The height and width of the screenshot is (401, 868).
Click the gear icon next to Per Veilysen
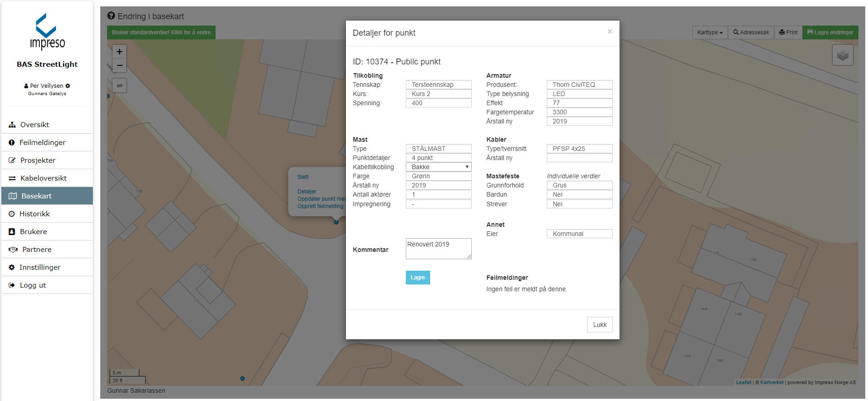(x=68, y=86)
